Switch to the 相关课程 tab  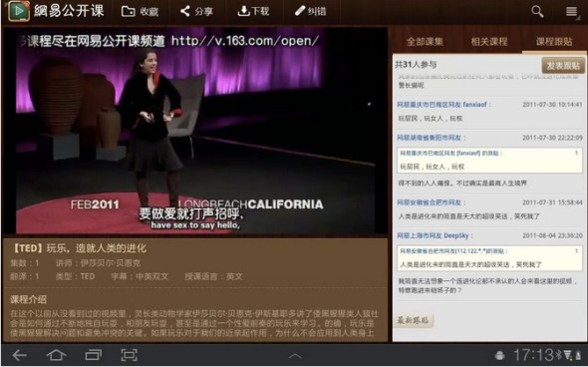[489, 41]
